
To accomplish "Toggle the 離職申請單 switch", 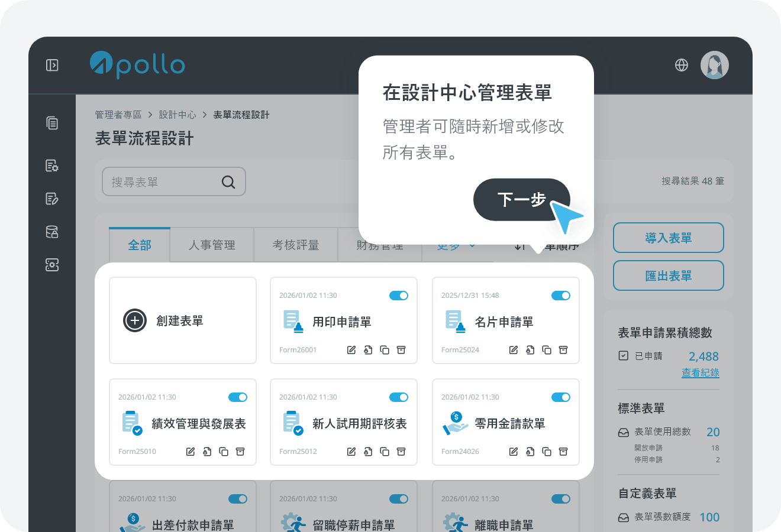I will tap(561, 499).
